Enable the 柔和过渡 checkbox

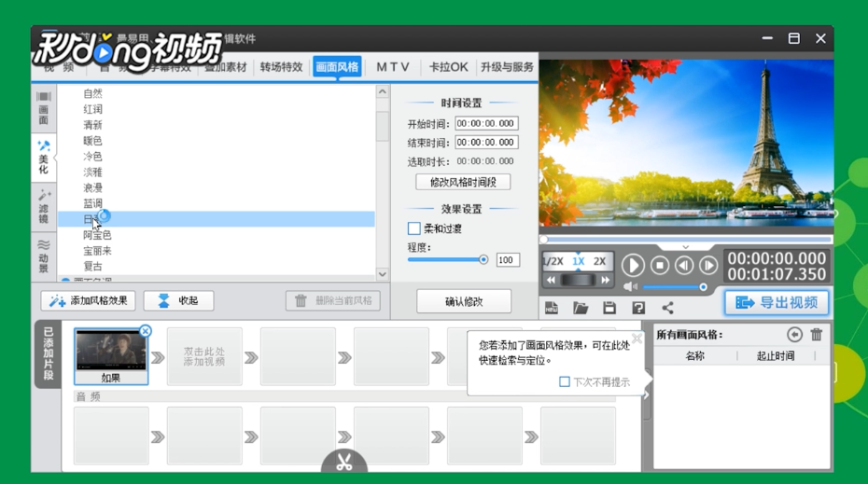(413, 228)
